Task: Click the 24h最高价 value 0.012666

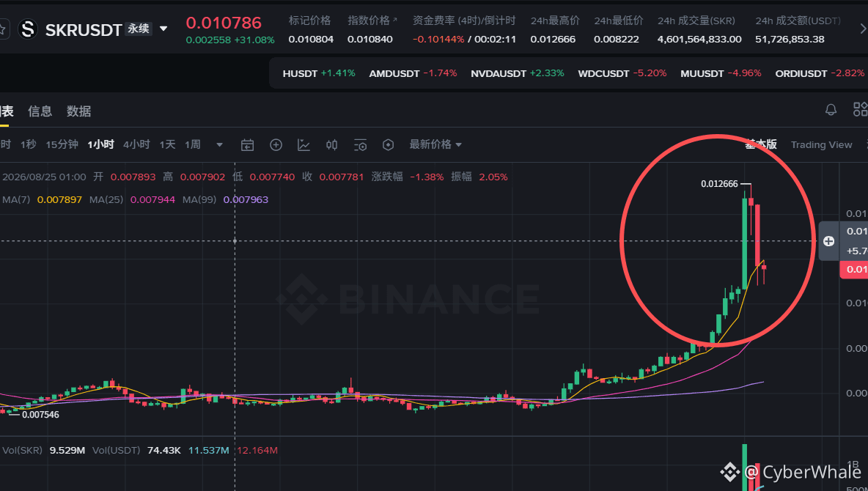Action: [553, 40]
